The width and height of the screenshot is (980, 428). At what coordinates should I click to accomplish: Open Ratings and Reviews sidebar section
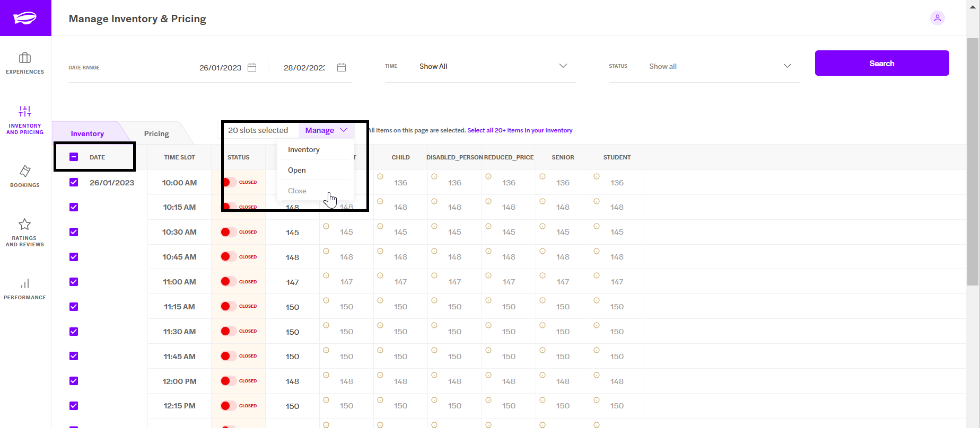25,233
